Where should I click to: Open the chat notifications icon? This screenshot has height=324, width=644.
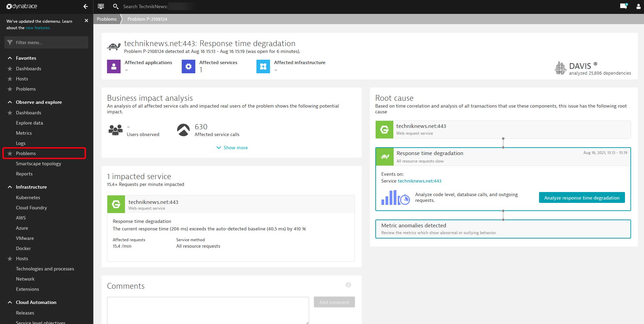pyautogui.click(x=624, y=6)
